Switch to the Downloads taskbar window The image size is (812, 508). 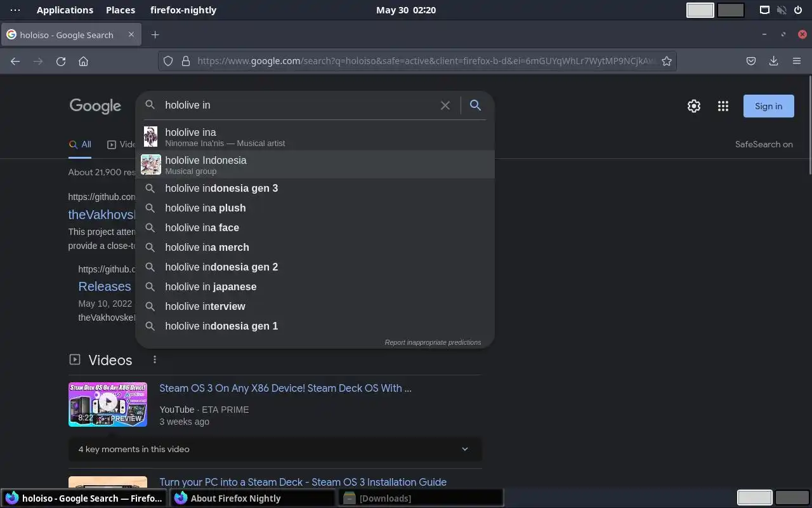tap(421, 498)
